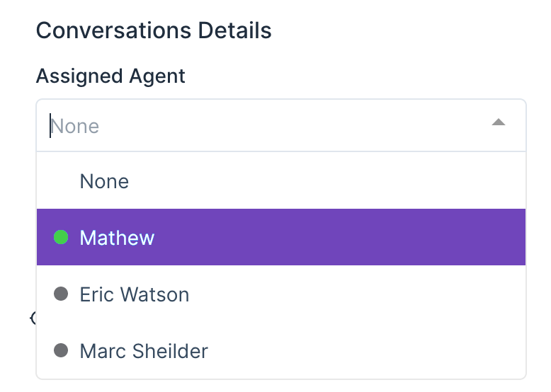Click the None placeholder text in combo box

(76, 127)
